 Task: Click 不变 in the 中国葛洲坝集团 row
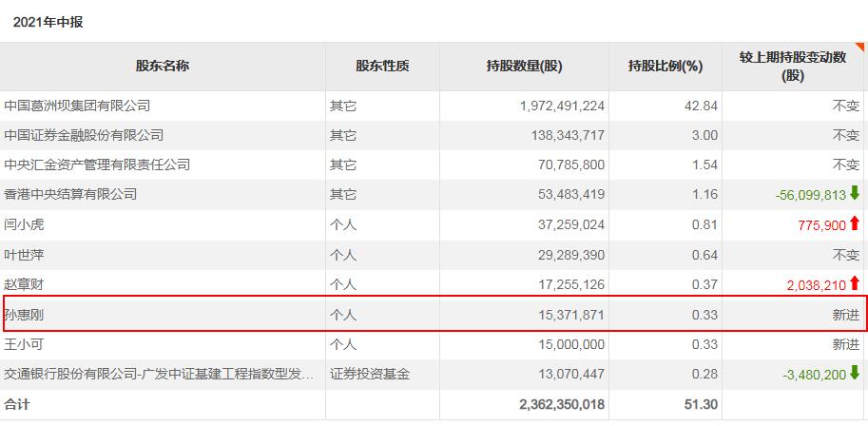pyautogui.click(x=846, y=106)
